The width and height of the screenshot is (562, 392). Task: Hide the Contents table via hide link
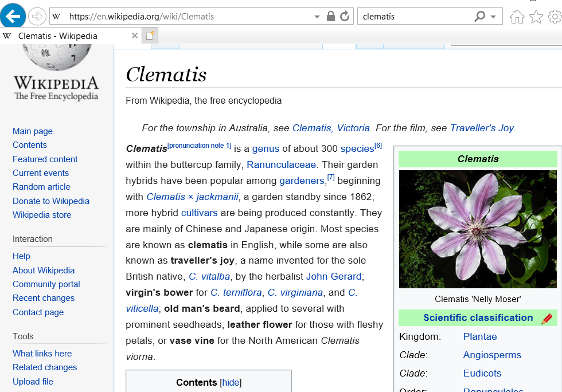tap(231, 382)
